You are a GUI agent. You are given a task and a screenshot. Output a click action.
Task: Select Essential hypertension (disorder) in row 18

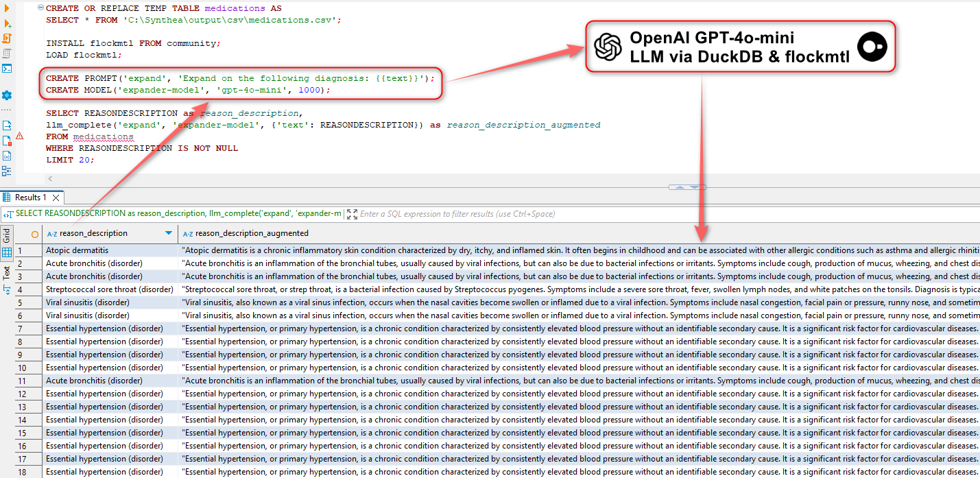pos(110,473)
